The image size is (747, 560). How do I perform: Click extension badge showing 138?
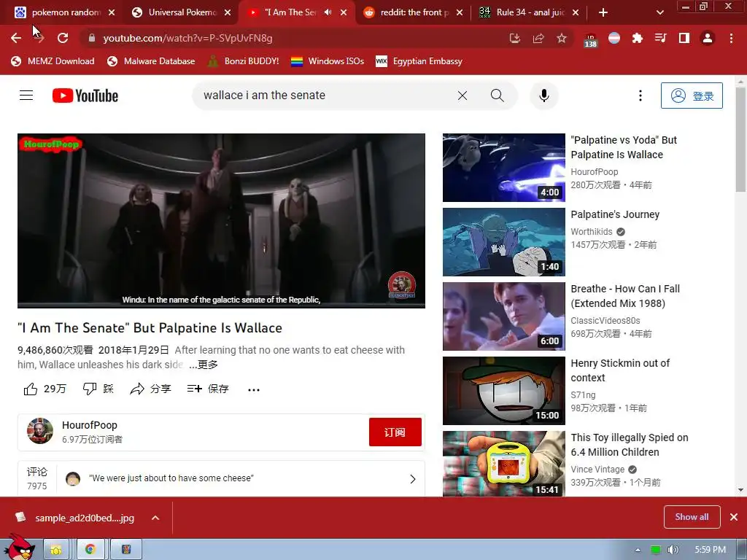590,40
